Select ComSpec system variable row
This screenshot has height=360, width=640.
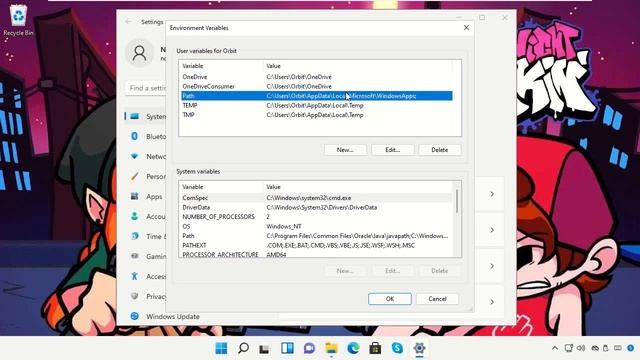pyautogui.click(x=317, y=198)
